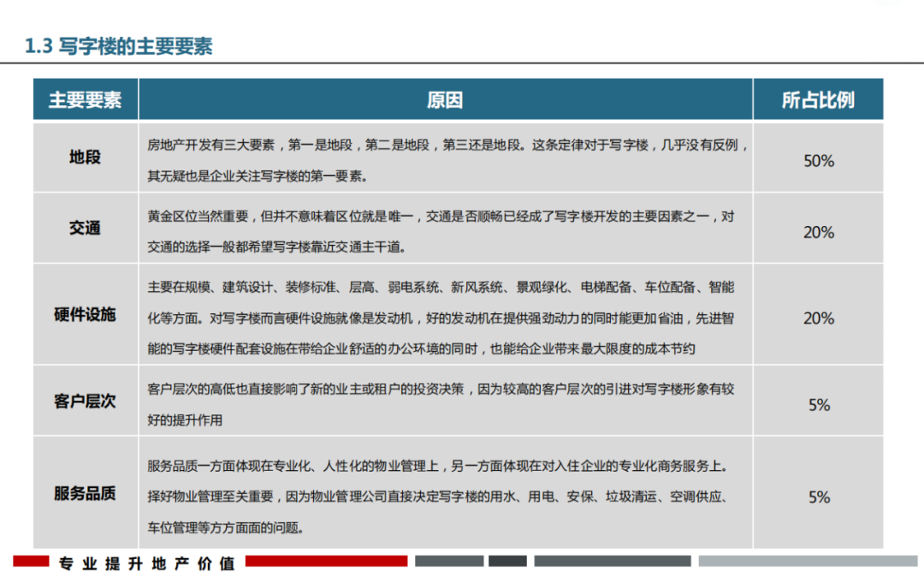Click the reason text starting '黄金区位当然重要'
Screen dimensions: 924x577
coord(441,232)
